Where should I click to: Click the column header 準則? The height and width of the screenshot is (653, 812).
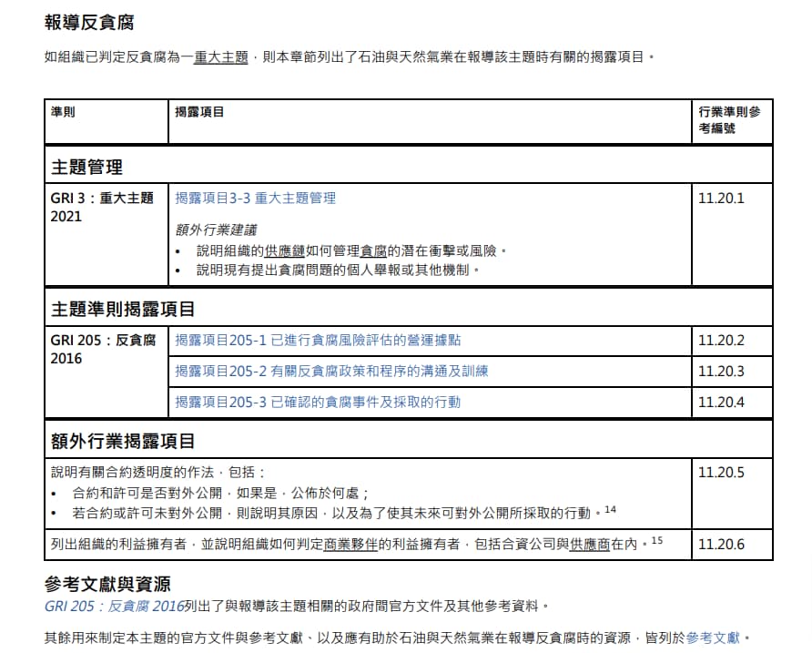click(63, 112)
